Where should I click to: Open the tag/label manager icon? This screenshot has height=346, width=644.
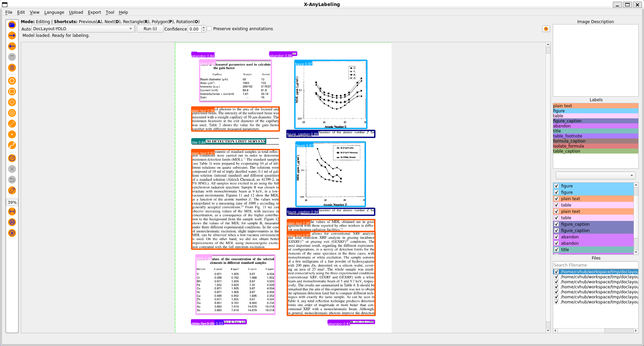coord(12,190)
